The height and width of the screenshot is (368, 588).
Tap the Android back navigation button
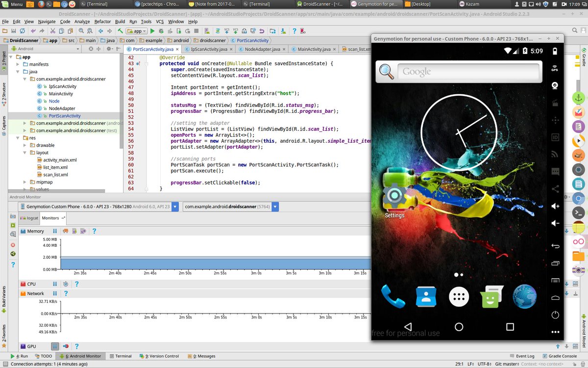(408, 326)
